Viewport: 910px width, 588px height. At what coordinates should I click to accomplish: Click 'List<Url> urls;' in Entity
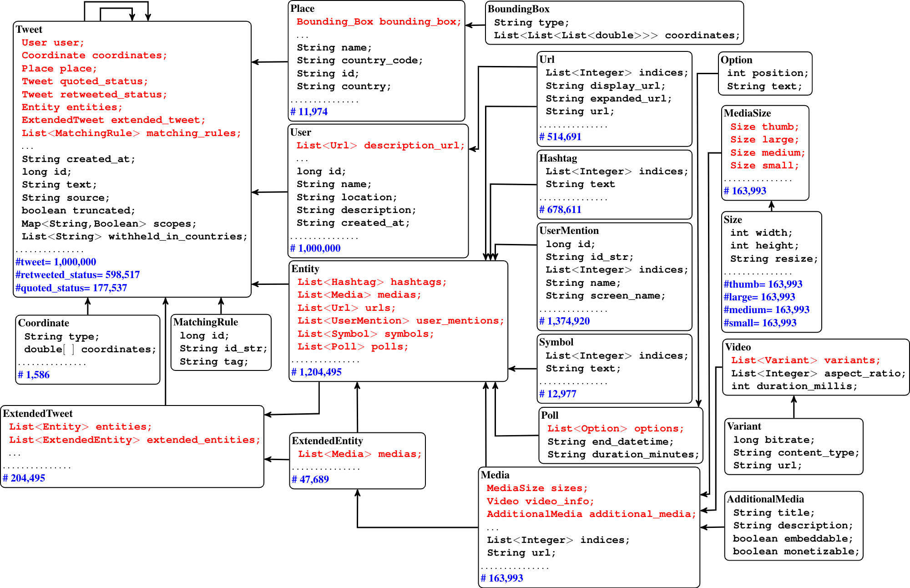pos(346,308)
